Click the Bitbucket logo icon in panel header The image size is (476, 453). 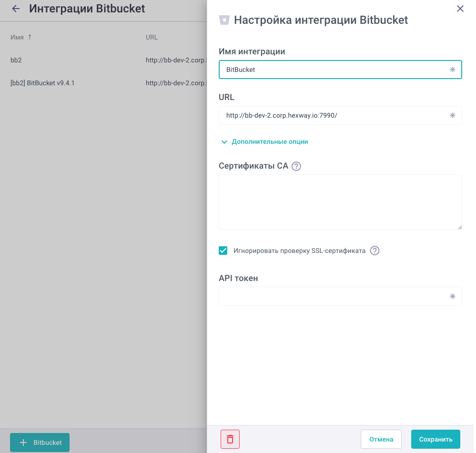coord(224,20)
